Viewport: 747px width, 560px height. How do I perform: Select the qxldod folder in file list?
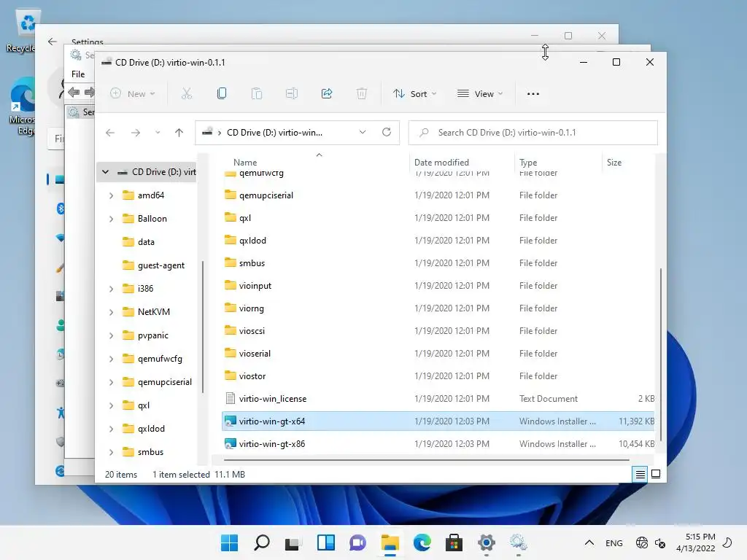(438, 241)
